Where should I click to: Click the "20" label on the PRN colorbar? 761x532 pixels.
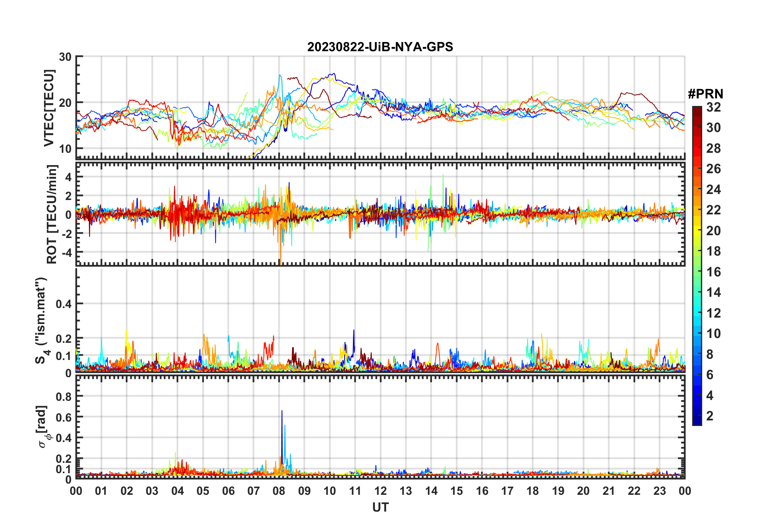[x=713, y=231]
